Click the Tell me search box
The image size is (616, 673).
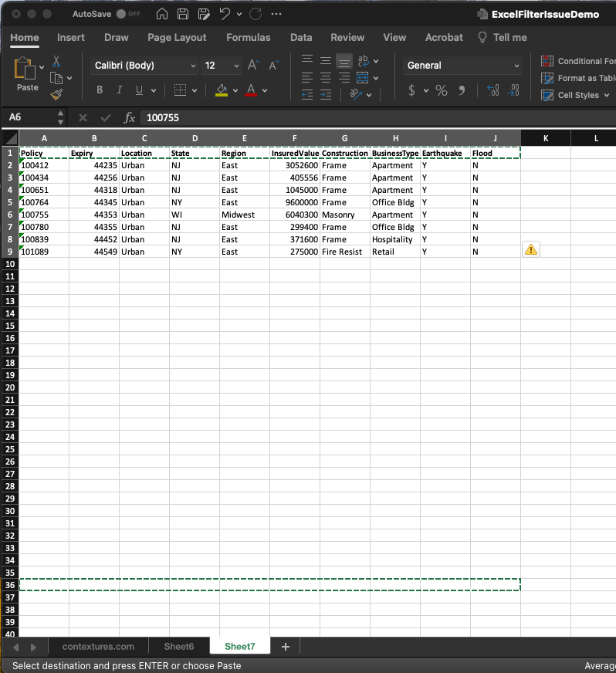click(x=503, y=37)
